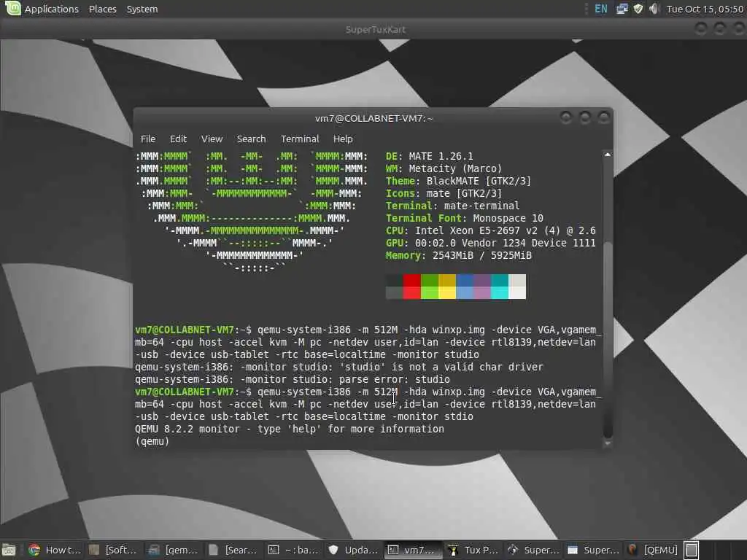This screenshot has height=560, width=747.
Task: Open the network connection tray icon
Action: point(622,9)
